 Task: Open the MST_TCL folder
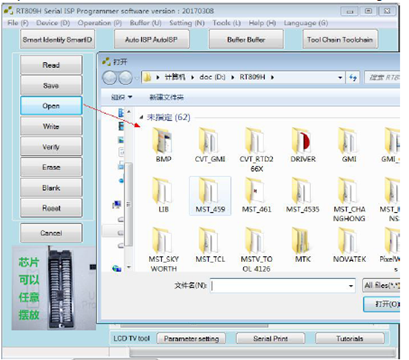tap(210, 245)
